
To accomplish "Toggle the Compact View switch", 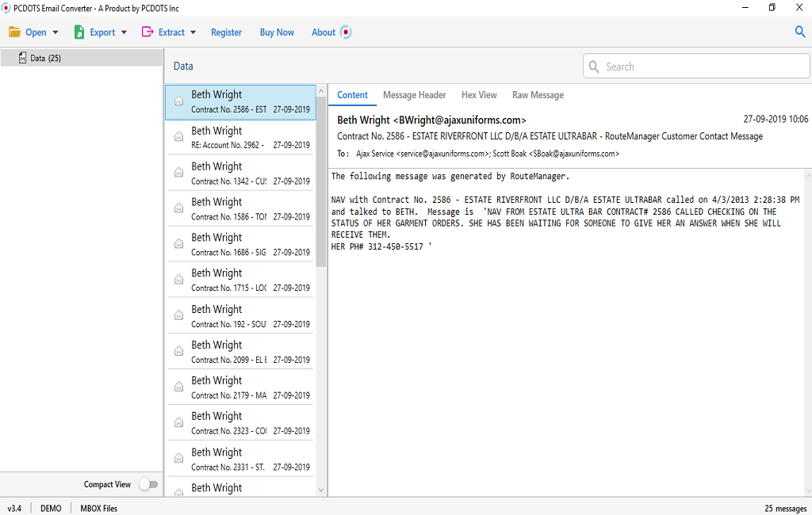I will coord(148,484).
